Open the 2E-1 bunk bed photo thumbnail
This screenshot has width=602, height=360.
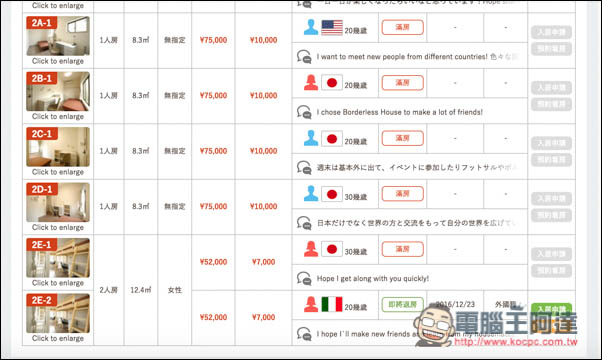(x=58, y=258)
